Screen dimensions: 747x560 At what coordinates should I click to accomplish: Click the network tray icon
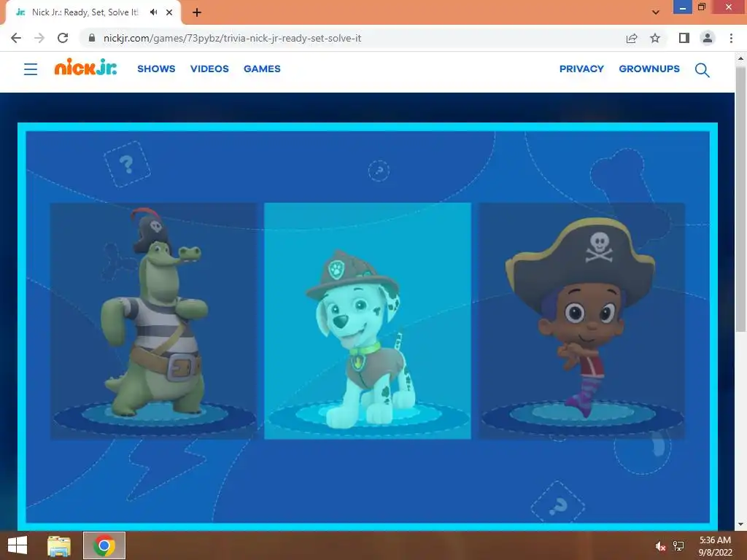click(x=678, y=546)
